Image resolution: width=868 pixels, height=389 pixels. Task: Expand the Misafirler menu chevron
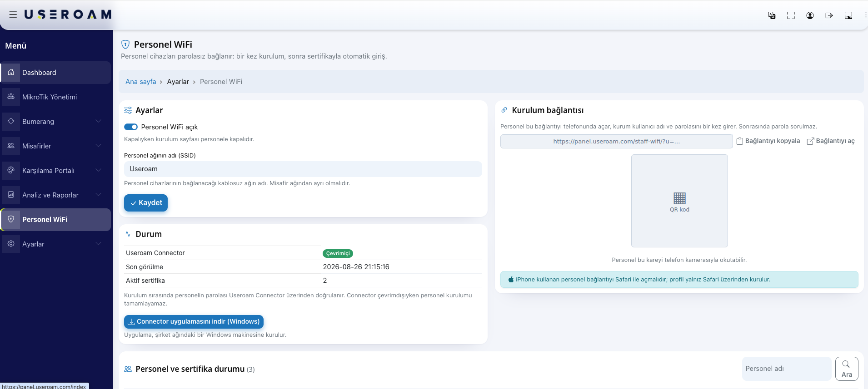coord(99,146)
